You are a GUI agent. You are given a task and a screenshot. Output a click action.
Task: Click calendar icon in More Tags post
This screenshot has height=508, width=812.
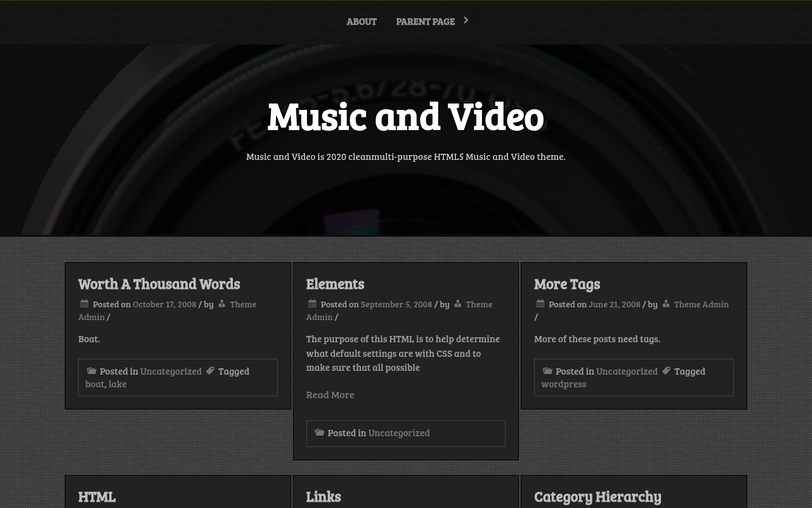(x=540, y=304)
